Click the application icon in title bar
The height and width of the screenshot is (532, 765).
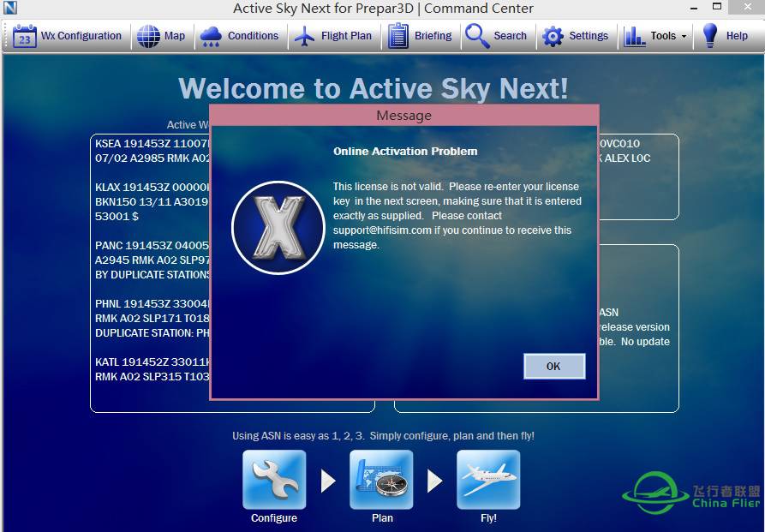(10, 9)
